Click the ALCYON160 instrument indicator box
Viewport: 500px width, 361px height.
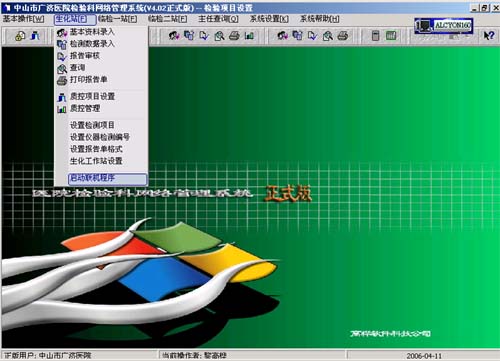coord(443,26)
